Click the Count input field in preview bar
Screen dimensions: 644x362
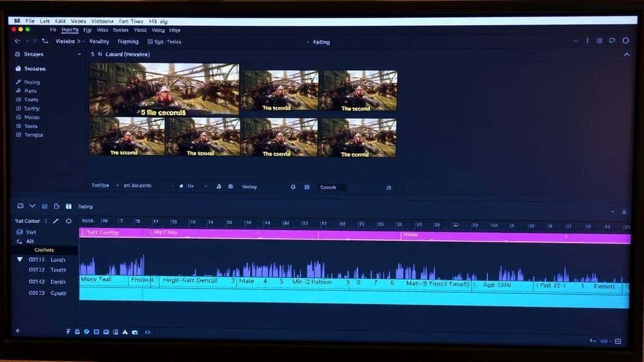click(331, 187)
